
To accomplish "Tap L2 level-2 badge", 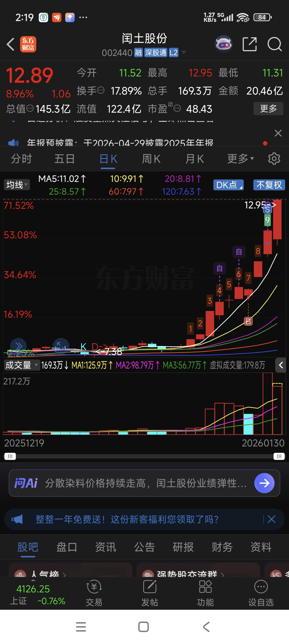I will (x=173, y=53).
